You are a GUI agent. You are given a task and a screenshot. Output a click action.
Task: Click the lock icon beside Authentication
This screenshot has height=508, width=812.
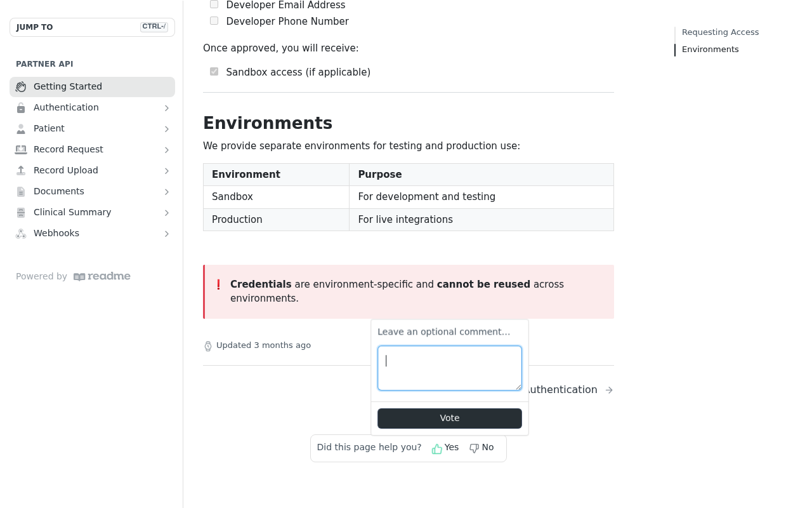click(21, 108)
